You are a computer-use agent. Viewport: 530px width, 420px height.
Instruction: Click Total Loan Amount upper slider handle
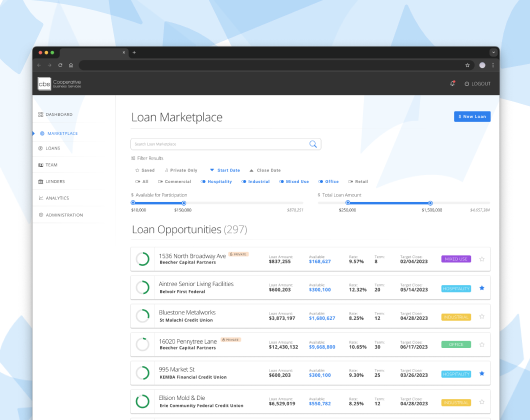click(x=430, y=203)
